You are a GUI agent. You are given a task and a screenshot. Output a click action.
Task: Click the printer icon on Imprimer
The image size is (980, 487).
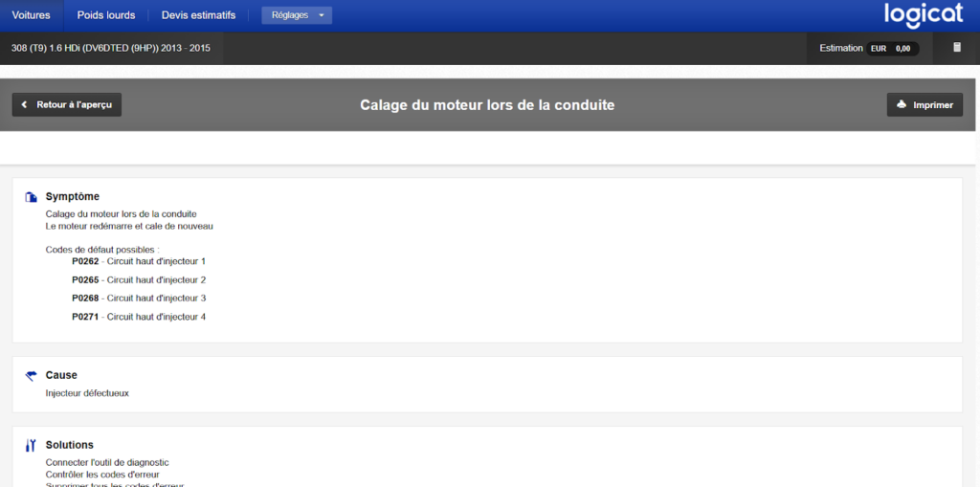902,105
